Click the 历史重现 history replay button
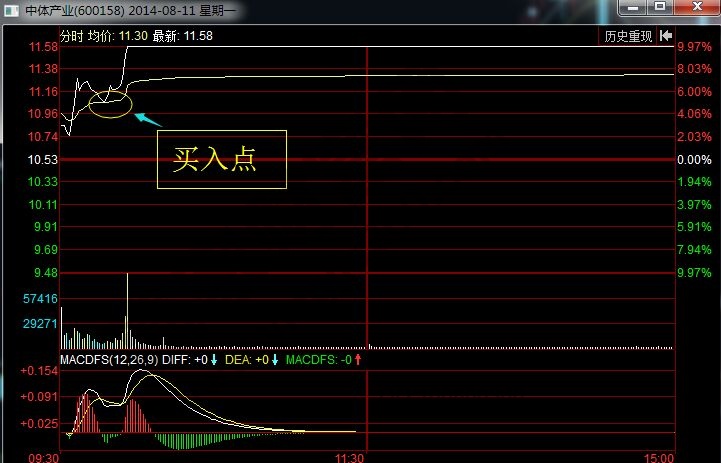 click(x=627, y=36)
